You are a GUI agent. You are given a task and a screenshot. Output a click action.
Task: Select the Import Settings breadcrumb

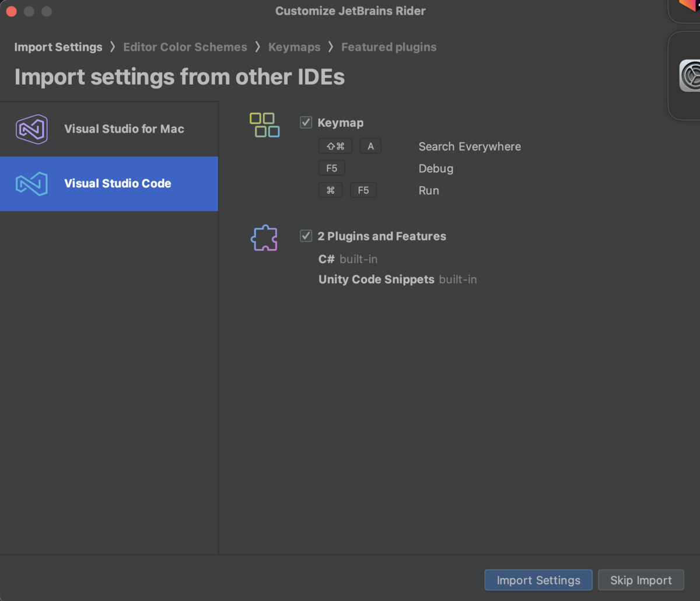(58, 47)
